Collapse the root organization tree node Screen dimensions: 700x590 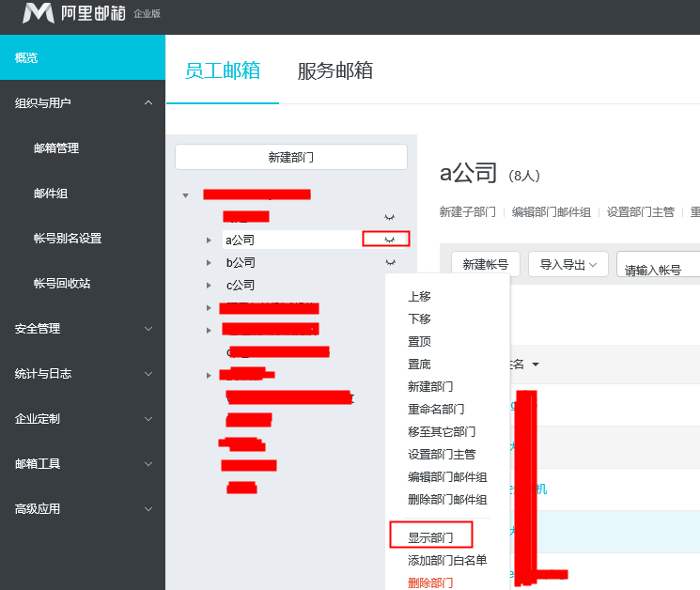pyautogui.click(x=186, y=195)
